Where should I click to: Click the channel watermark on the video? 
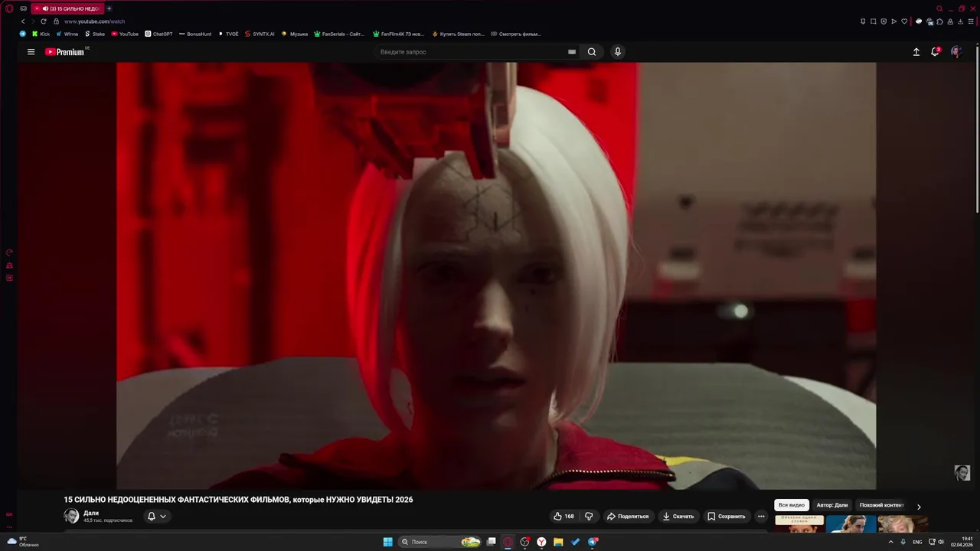(962, 473)
